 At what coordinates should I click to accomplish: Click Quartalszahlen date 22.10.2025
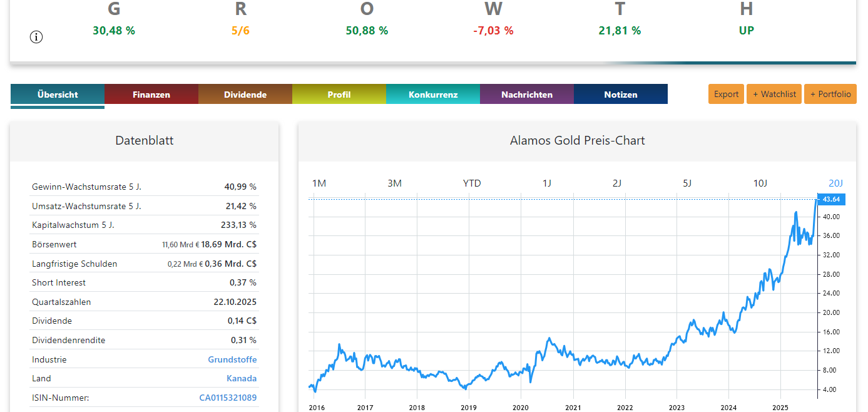pyautogui.click(x=235, y=302)
